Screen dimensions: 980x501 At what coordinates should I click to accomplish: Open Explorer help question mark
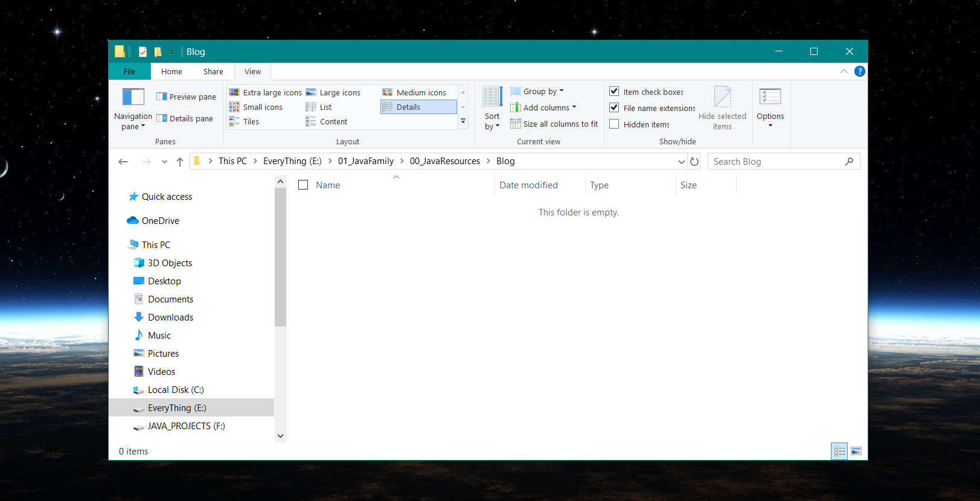click(860, 71)
